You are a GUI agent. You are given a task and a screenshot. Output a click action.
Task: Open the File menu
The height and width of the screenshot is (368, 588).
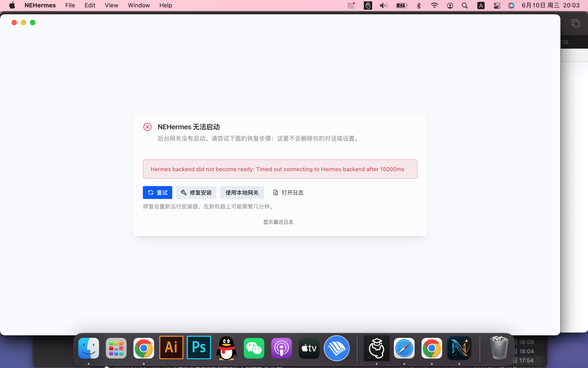70,5
